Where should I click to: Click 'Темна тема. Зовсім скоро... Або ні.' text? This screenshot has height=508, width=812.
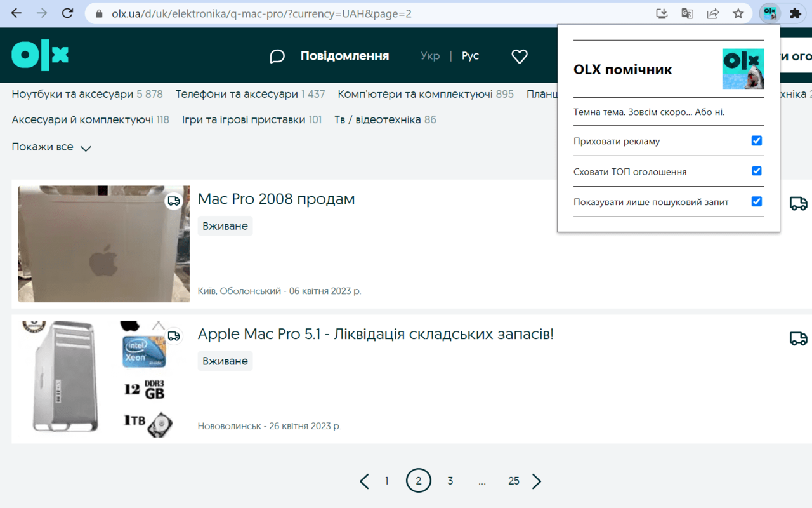[649, 112]
